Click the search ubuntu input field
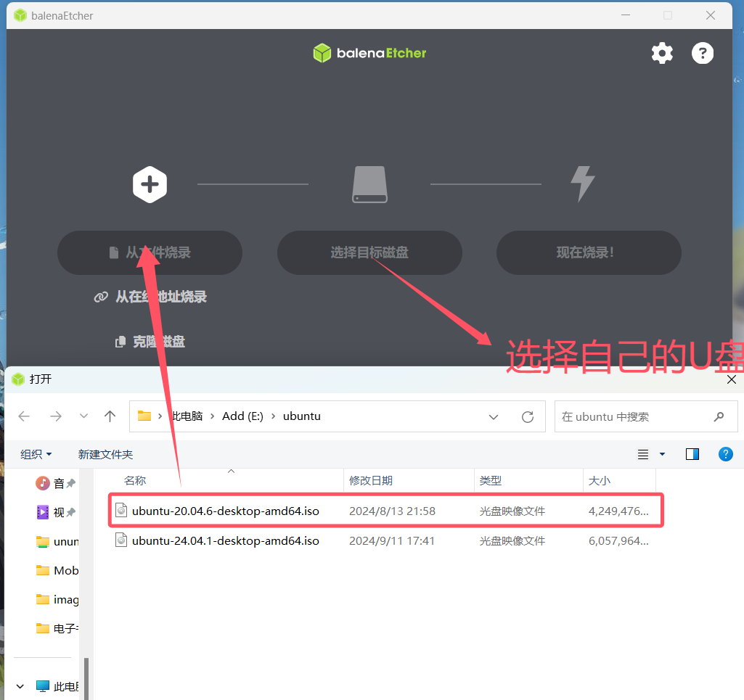The width and height of the screenshot is (744, 700). 646,417
